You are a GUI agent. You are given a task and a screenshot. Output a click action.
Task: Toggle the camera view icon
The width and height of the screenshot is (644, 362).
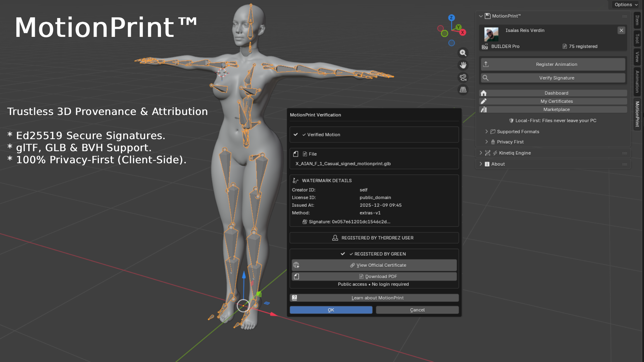pyautogui.click(x=463, y=77)
